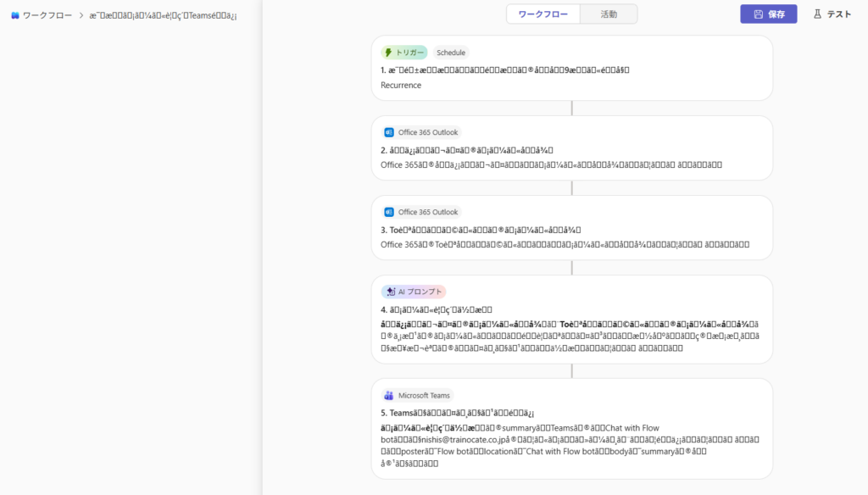Switch to the 活動 tab
The image size is (868, 495).
(609, 14)
